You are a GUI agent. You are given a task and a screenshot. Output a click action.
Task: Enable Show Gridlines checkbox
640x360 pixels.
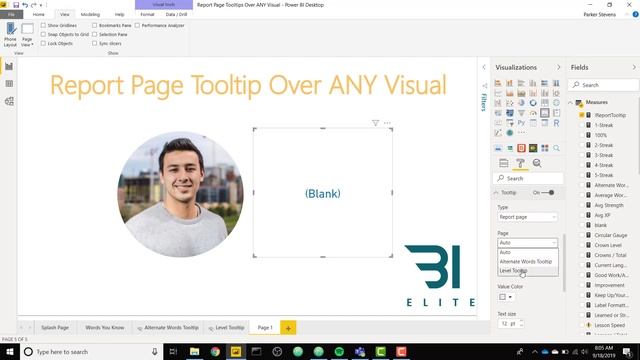(43, 25)
